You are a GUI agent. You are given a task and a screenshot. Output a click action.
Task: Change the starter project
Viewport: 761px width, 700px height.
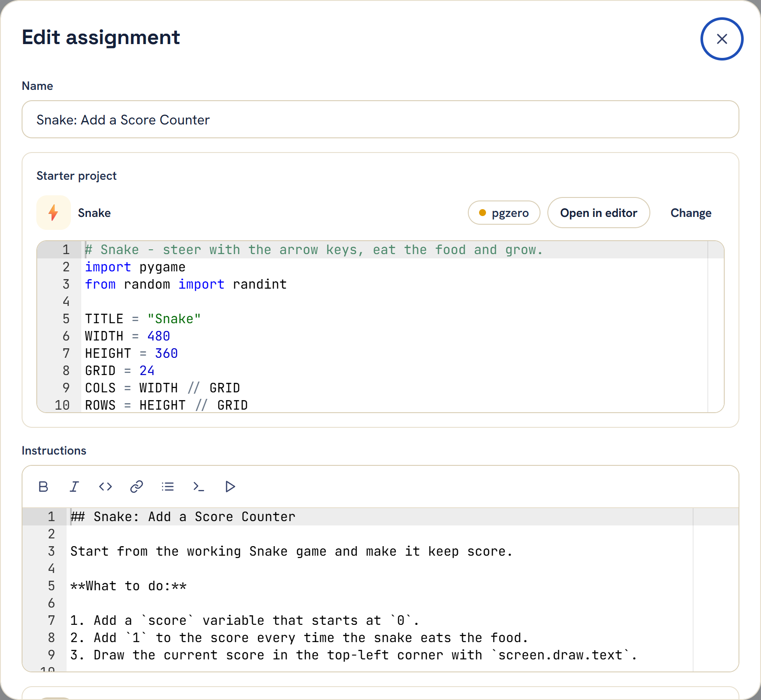pos(691,213)
